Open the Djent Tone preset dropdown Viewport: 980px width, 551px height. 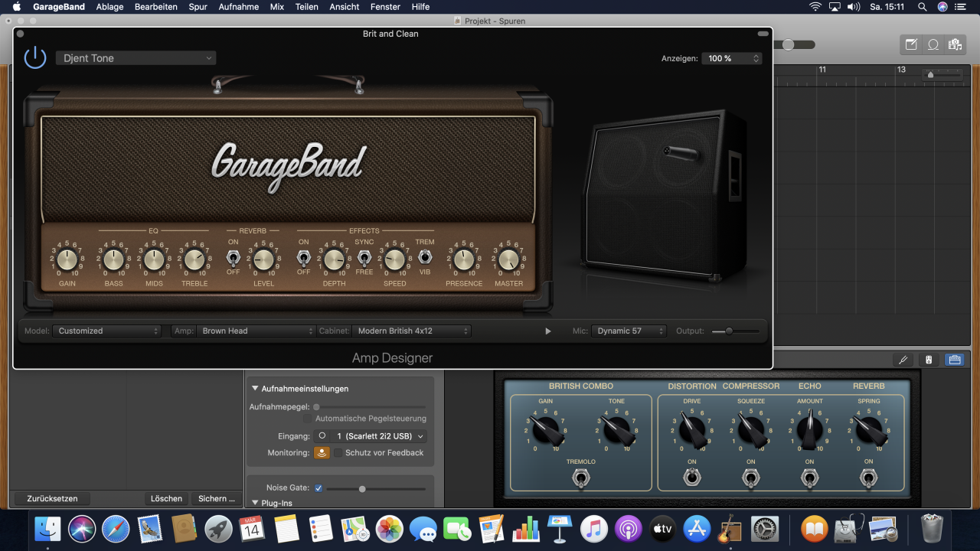click(x=136, y=58)
